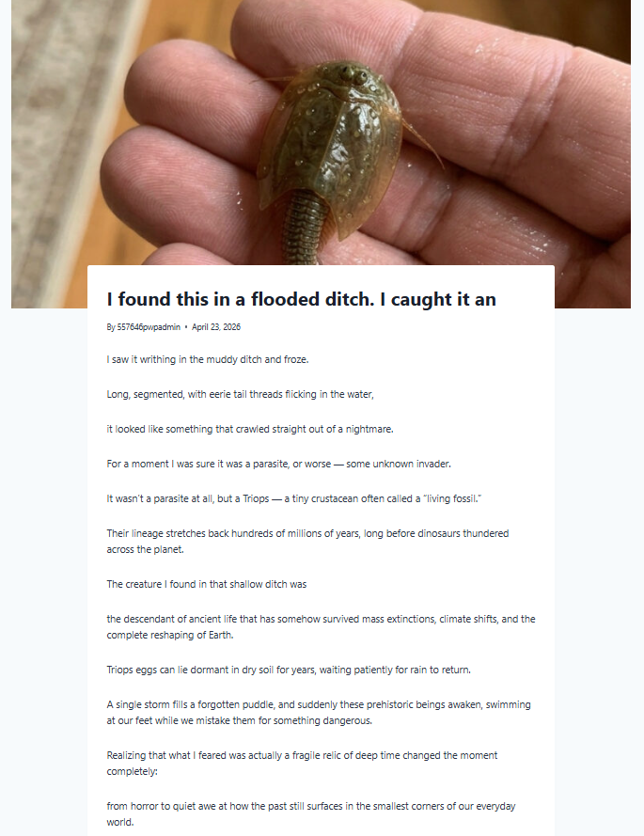Click the headline "I found this in a flooded ditch"
Viewport: 644px width, 836px height.
coord(301,299)
